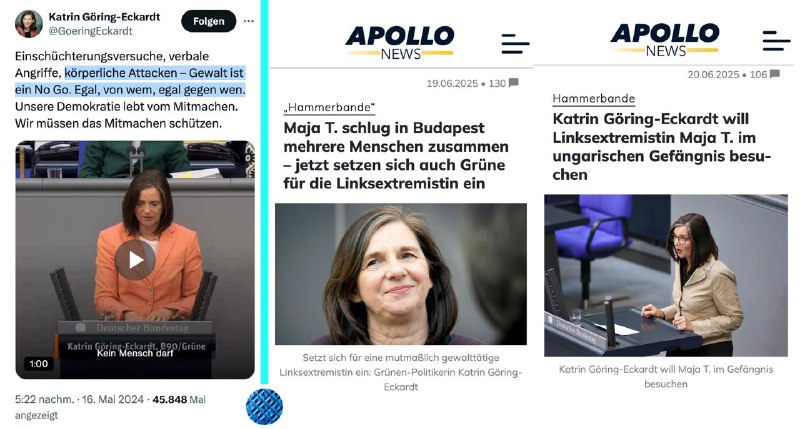Click the right Apollo News logo
This screenshot has height=429, width=800.
tap(665, 40)
